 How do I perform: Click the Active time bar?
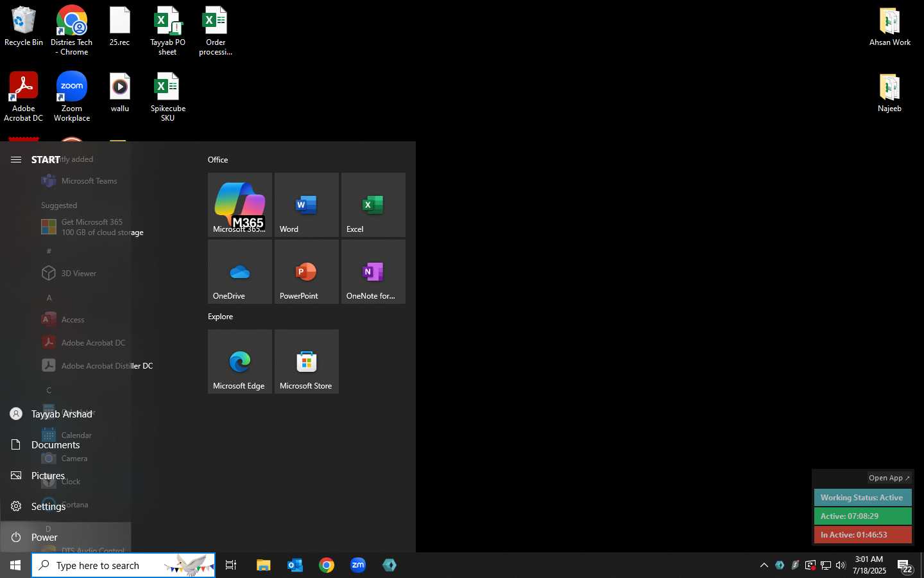coord(862,516)
